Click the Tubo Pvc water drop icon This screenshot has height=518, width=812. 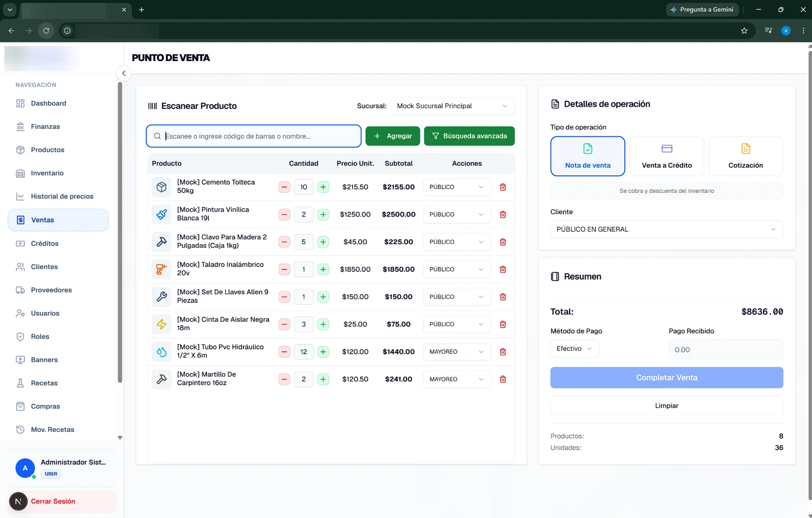(161, 352)
